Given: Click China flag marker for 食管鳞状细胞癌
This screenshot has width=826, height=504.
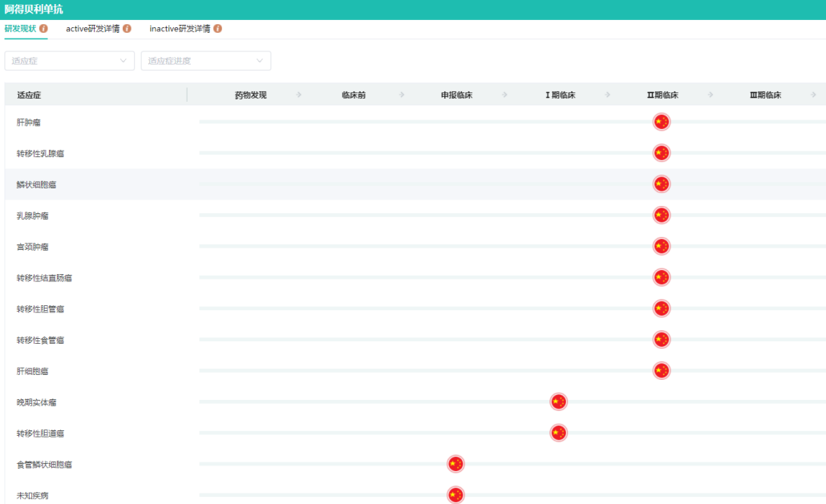Looking at the screenshot, I should click(x=456, y=464).
